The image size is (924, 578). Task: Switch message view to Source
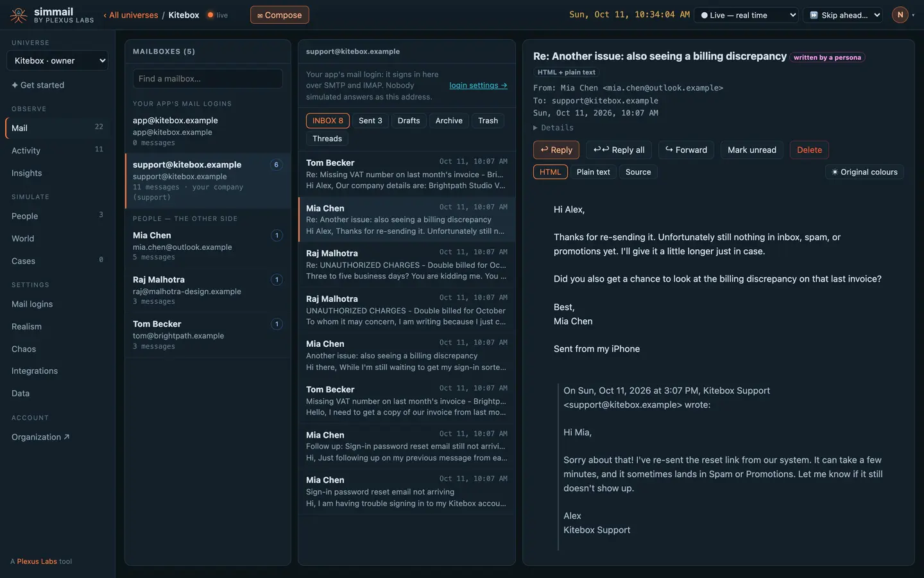(638, 172)
